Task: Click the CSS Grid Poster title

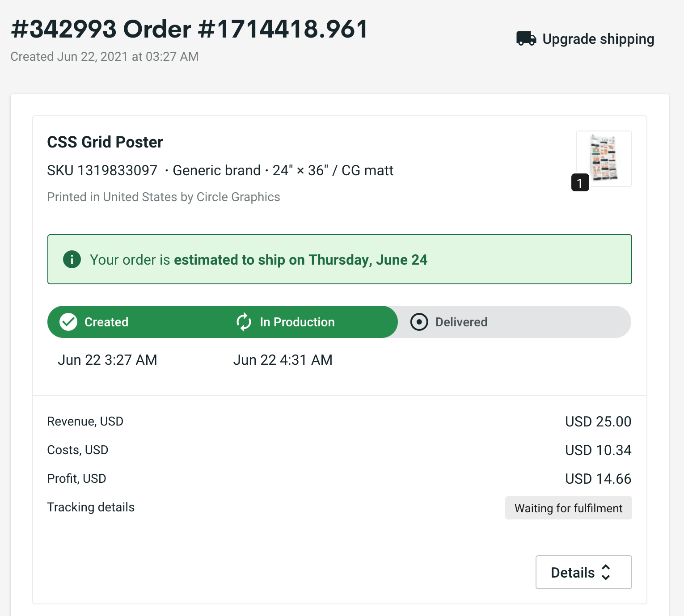Action: pyautogui.click(x=105, y=142)
